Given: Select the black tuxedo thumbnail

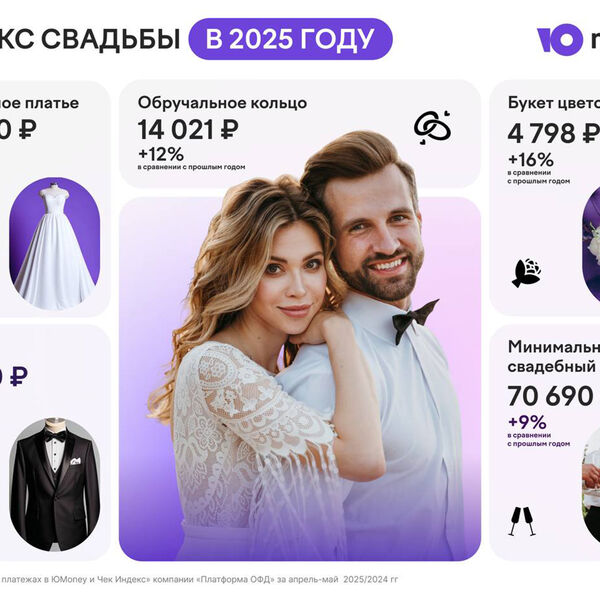Looking at the screenshot, I should (x=54, y=484).
